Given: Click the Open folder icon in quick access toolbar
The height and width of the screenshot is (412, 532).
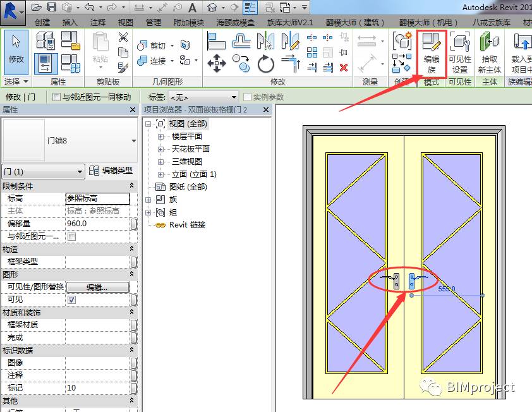Looking at the screenshot, I should pyautogui.click(x=36, y=7).
